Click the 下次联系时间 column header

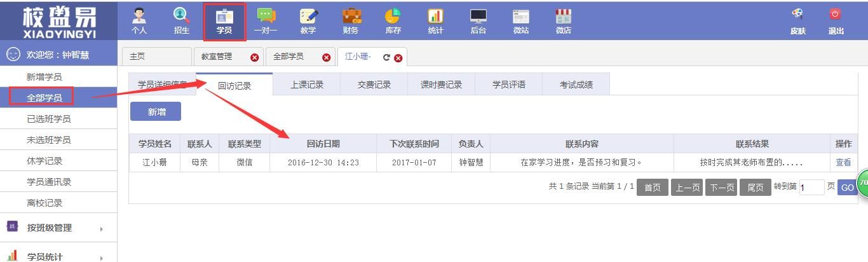tap(414, 144)
